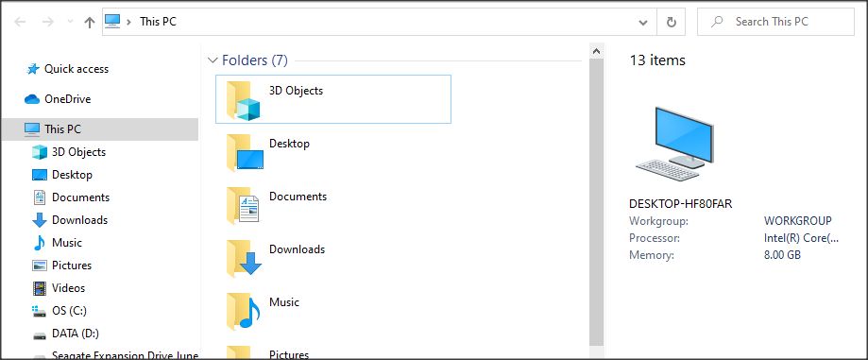This screenshot has width=868, height=360.
Task: Click the Back navigation arrow
Action: click(x=20, y=22)
